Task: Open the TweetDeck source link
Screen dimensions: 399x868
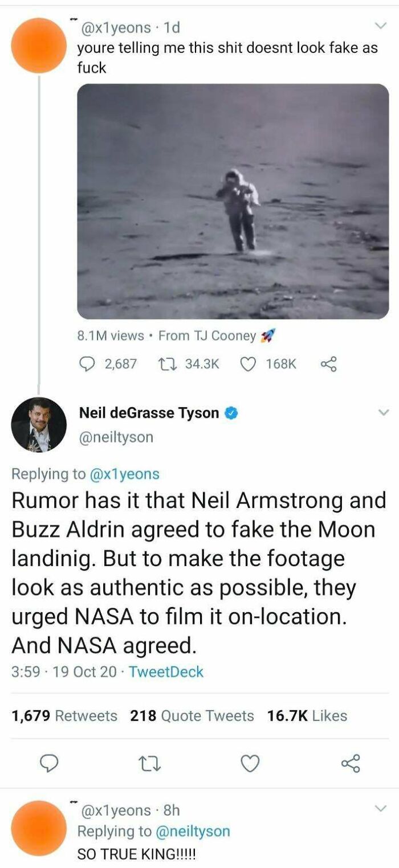Action: (x=166, y=672)
